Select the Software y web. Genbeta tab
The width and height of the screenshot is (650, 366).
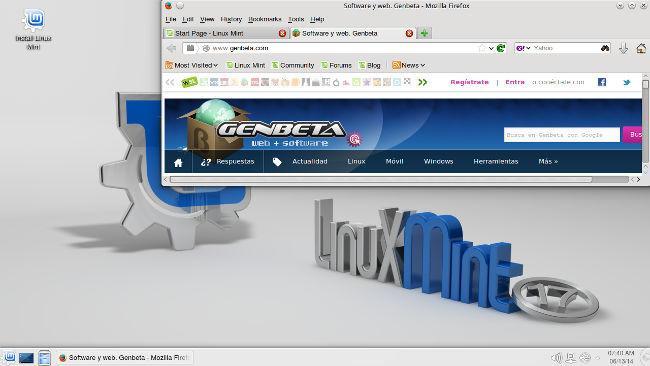coord(352,33)
